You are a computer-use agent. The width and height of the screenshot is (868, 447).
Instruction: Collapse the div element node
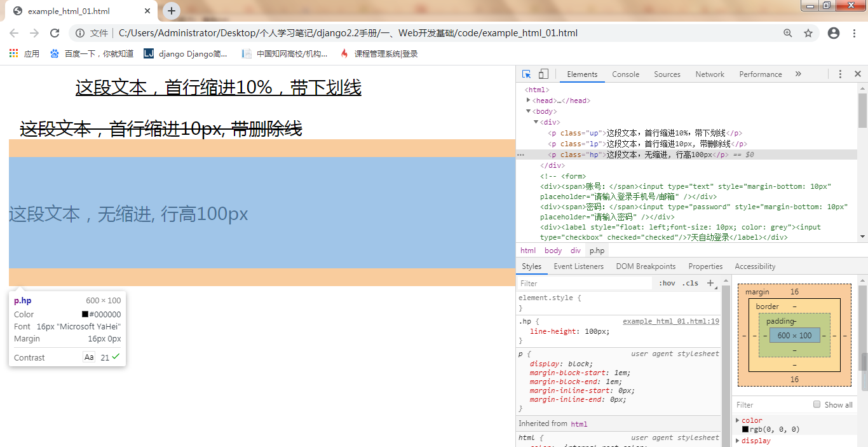click(x=536, y=122)
